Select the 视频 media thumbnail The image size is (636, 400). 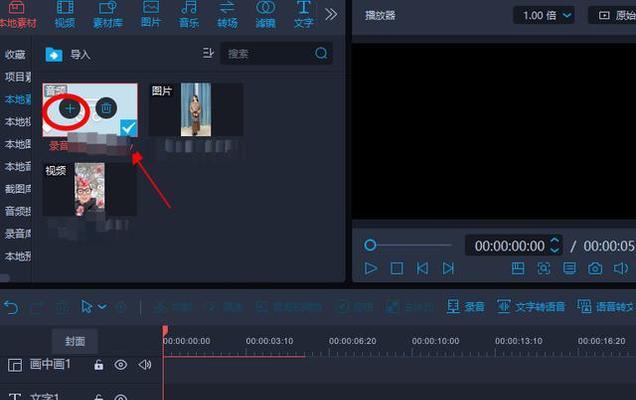90,189
